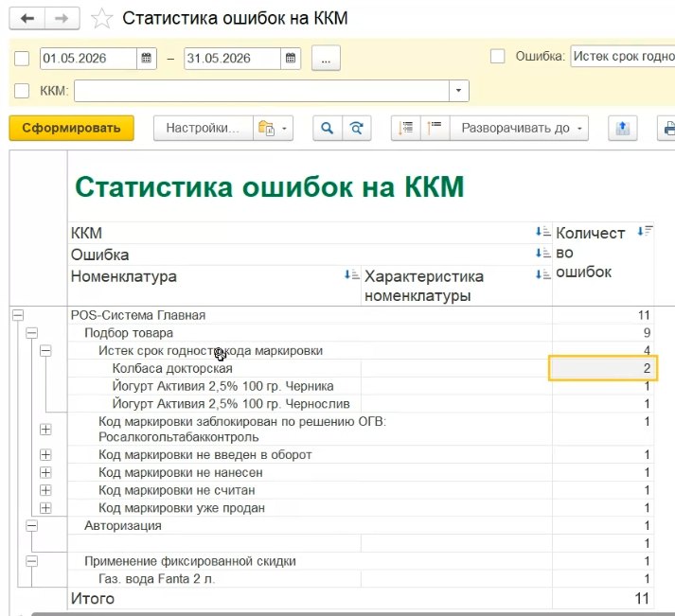The width and height of the screenshot is (675, 616).
Task: Click the Ошибка value field
Action: pyautogui.click(x=623, y=56)
